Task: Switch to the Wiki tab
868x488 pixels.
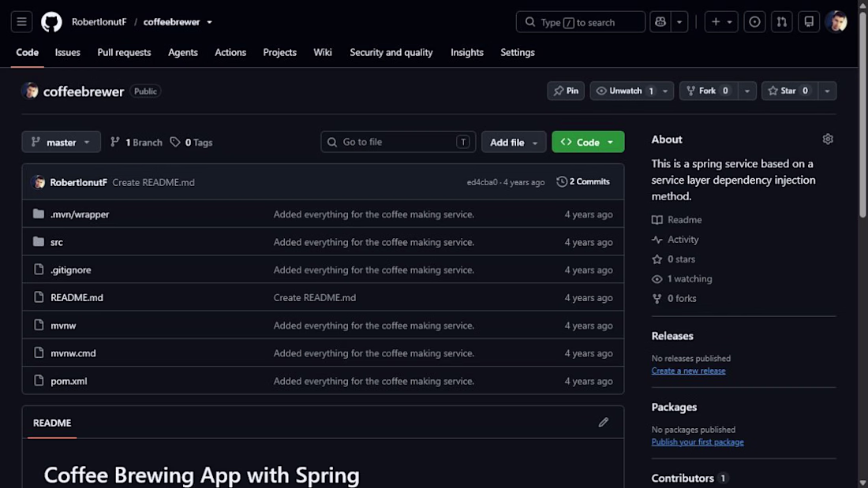Action: 323,53
